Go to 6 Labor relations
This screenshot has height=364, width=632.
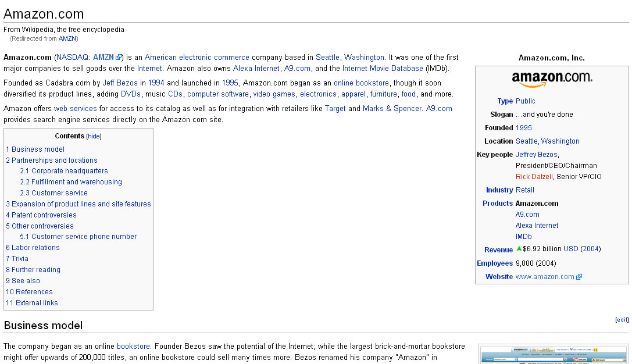pos(33,248)
